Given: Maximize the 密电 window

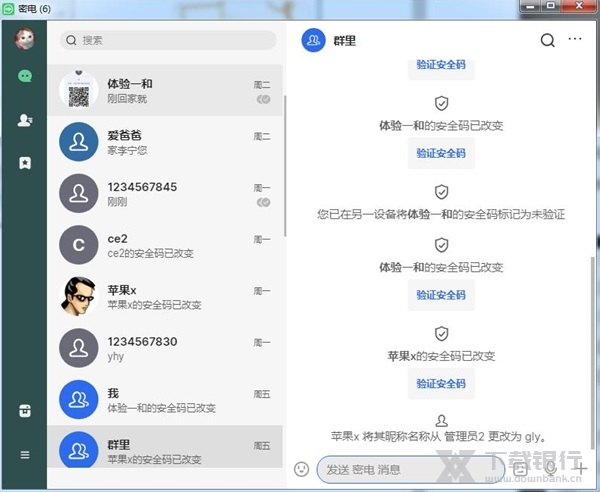Looking at the screenshot, I should tap(551, 6).
